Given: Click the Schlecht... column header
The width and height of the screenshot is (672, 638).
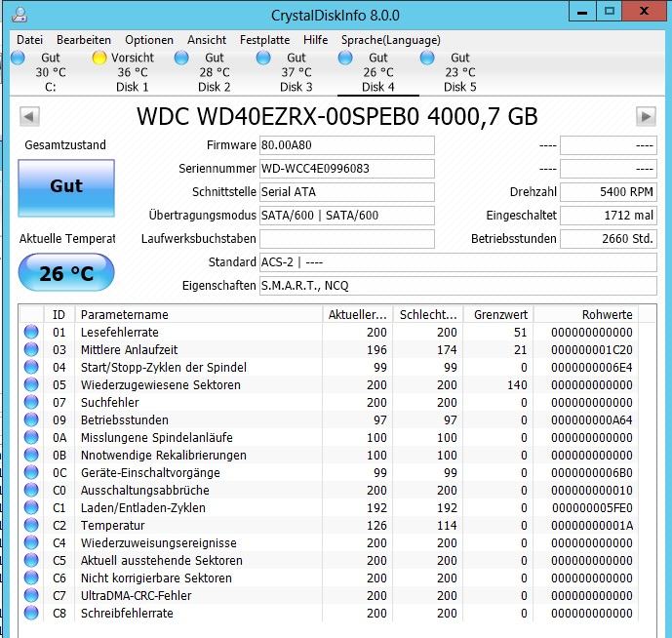Looking at the screenshot, I should (x=428, y=315).
